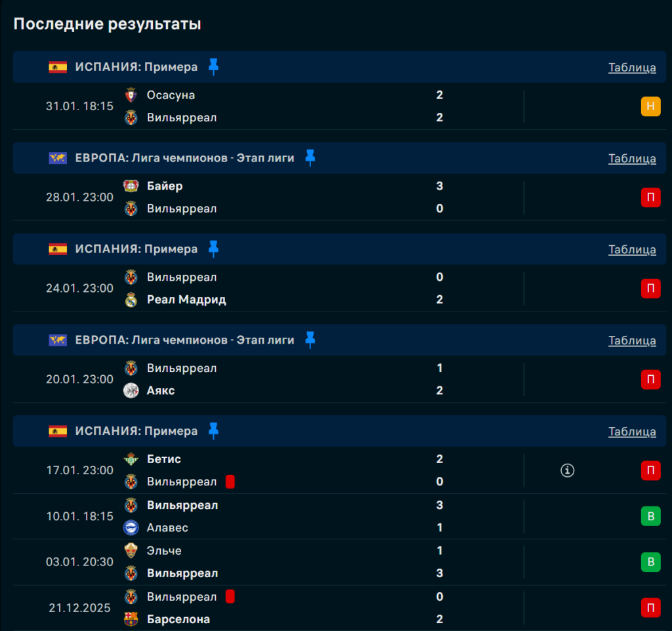Open the Вильярреал vs Барселона match row
Screen dimensions: 672x631
(x=328, y=608)
